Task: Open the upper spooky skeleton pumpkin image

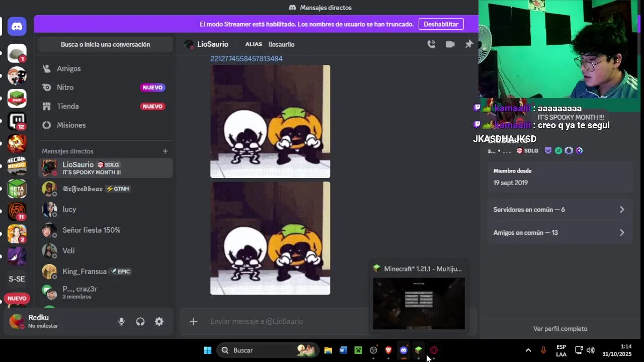Action: (x=270, y=121)
